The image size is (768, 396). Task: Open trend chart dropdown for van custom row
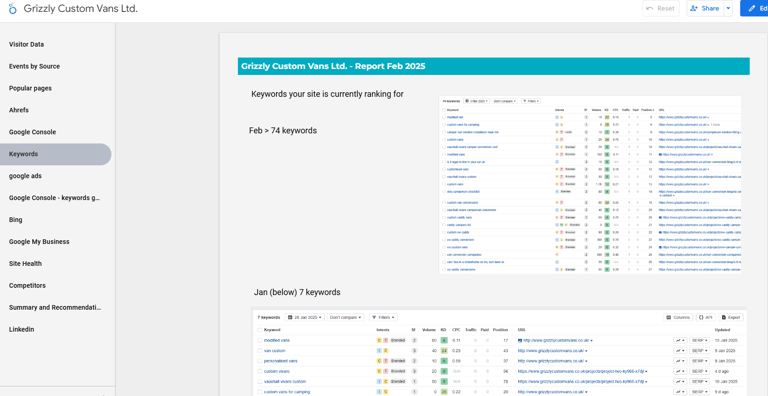pos(680,350)
